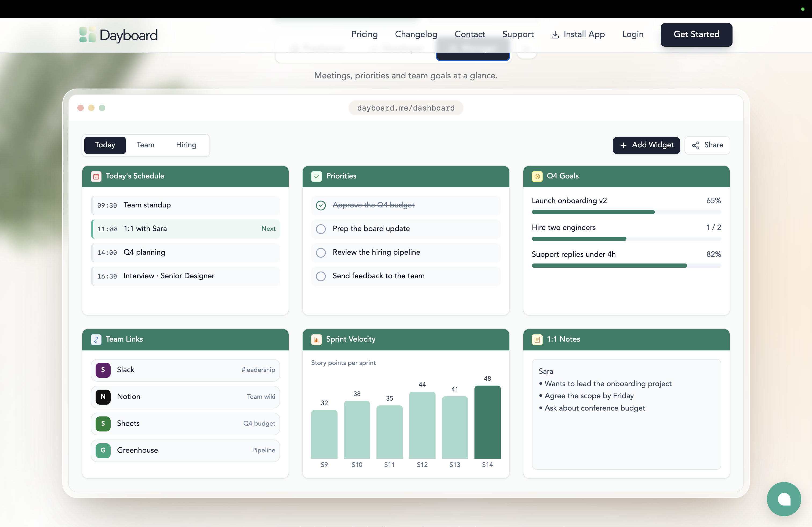The width and height of the screenshot is (812, 527).
Task: Click the Launch onboarding v2 progress bar
Action: 626,212
